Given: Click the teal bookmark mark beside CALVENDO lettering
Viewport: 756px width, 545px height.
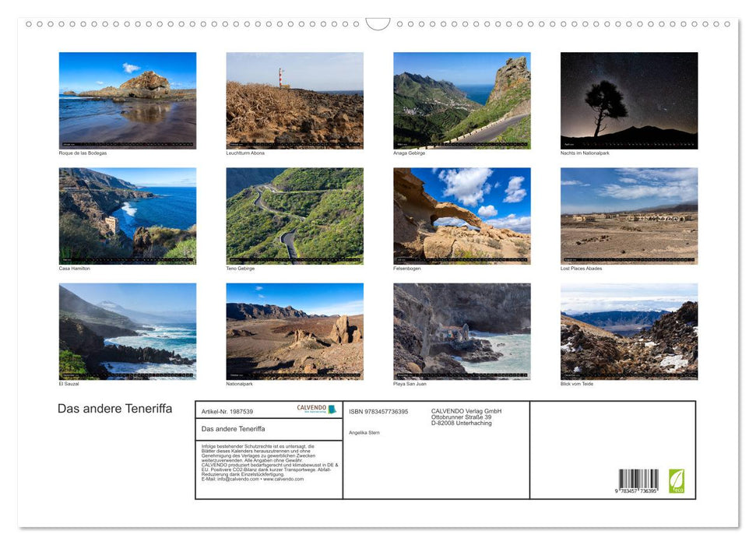Looking at the screenshot, I should coord(332,410).
